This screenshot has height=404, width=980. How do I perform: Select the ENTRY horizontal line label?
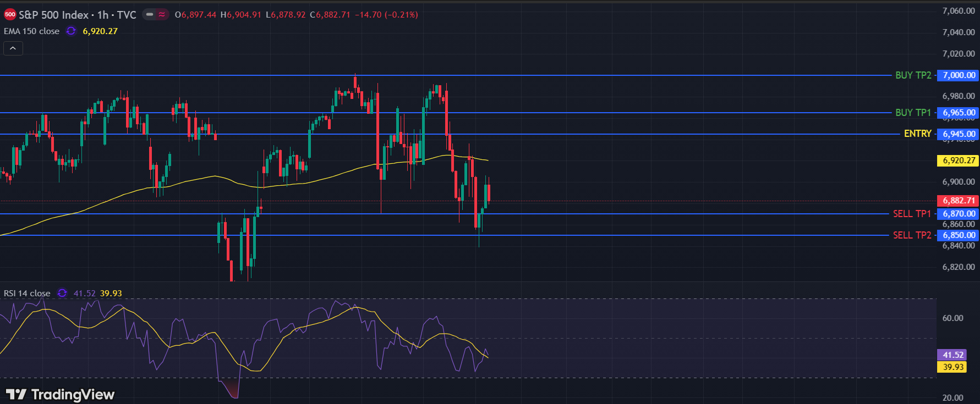[x=917, y=134]
